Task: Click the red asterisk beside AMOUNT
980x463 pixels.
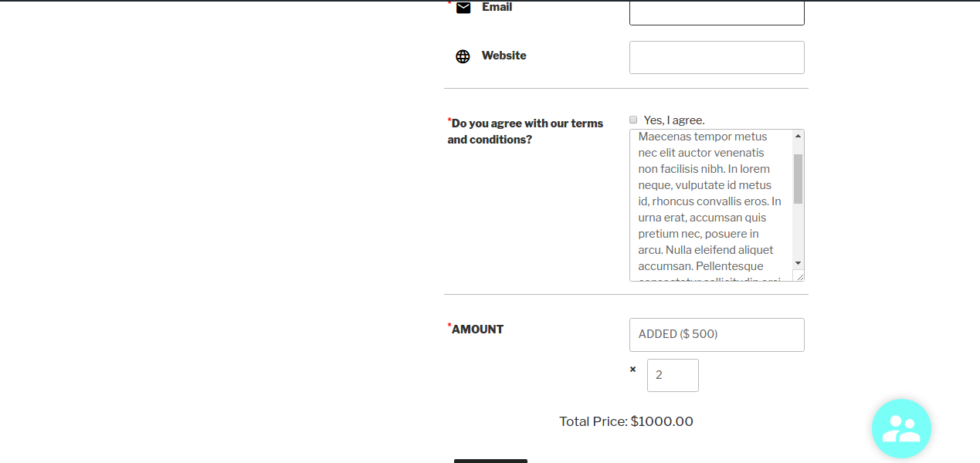Action: (x=449, y=325)
